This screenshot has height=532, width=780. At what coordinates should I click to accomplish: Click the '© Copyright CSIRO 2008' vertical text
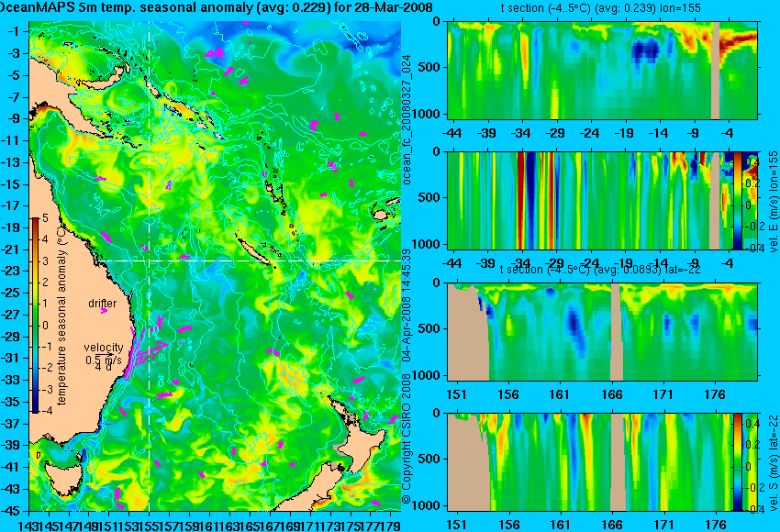(x=407, y=438)
